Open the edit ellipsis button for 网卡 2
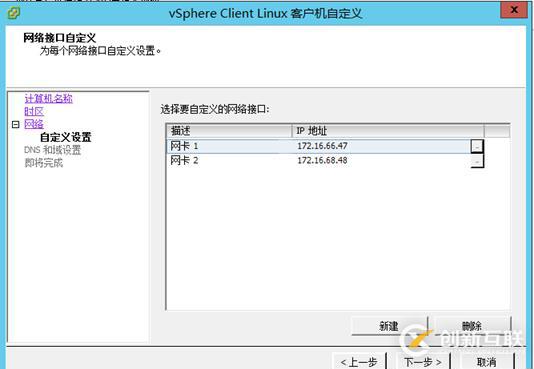The image size is (534, 369). [x=477, y=161]
